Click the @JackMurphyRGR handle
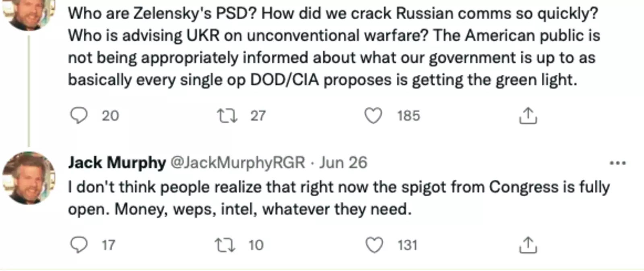The image size is (644, 271). [x=237, y=163]
